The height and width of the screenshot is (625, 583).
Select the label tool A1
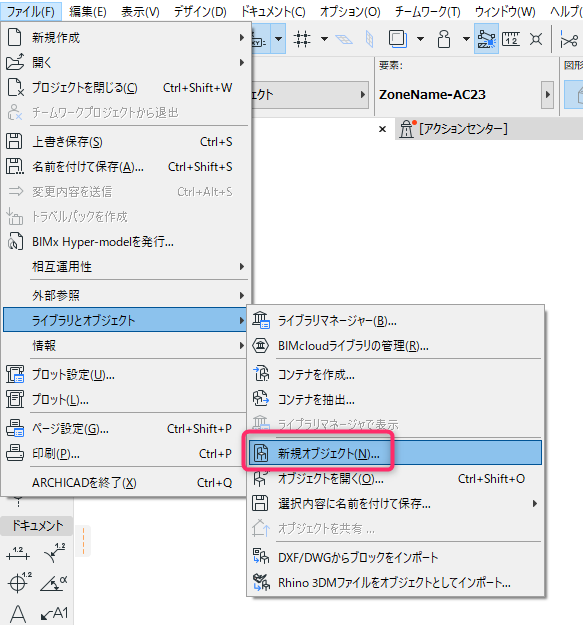(54, 613)
